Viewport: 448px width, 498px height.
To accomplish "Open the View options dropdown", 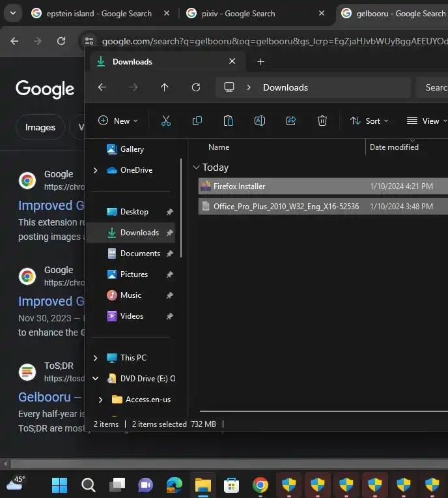I will 427,121.
